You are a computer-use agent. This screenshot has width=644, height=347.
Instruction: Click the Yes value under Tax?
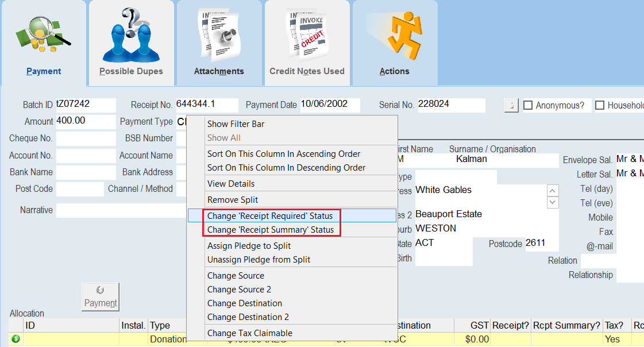[x=618, y=339]
